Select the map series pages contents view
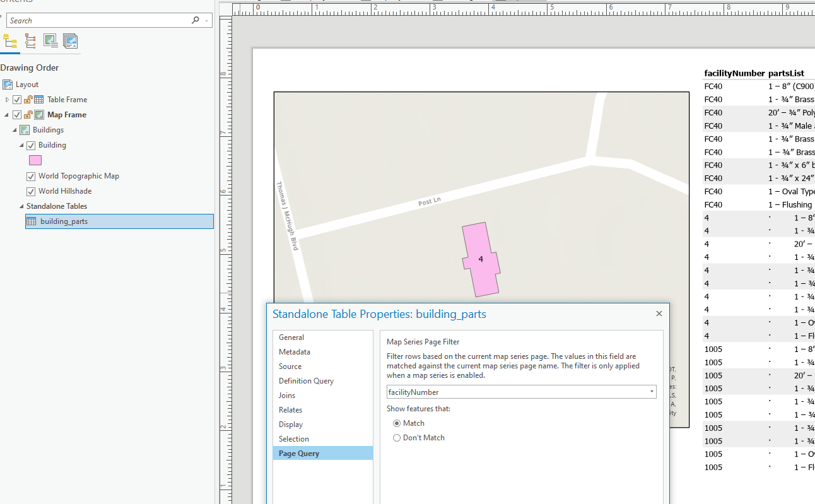 coord(71,40)
